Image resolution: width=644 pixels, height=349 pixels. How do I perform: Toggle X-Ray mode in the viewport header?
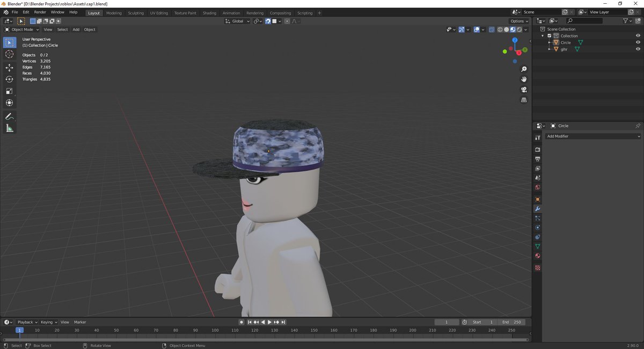point(492,30)
